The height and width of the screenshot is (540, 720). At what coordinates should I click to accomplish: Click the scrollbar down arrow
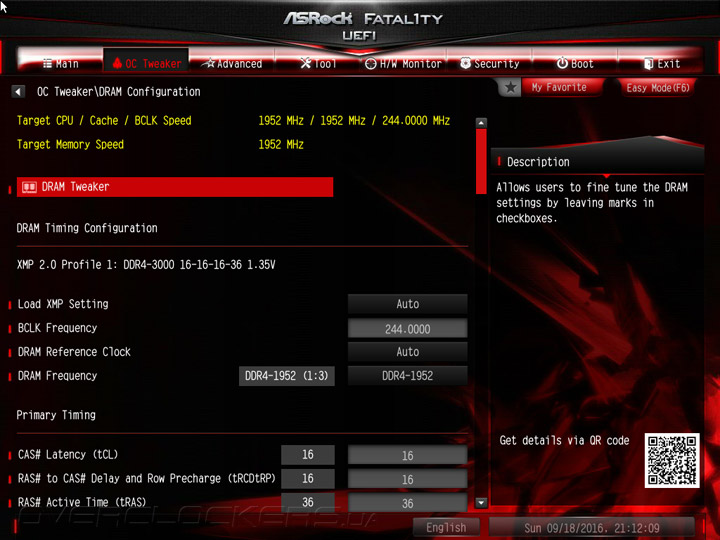tap(481, 503)
